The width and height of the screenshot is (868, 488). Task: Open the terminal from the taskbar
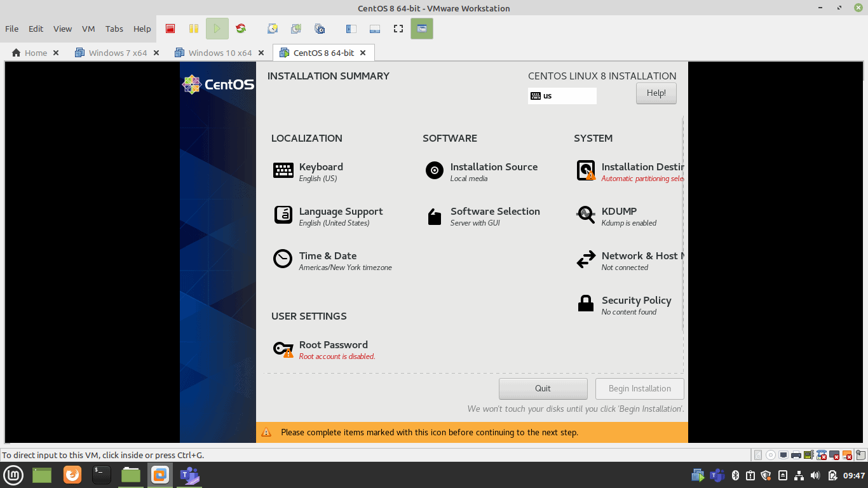pyautogui.click(x=102, y=475)
